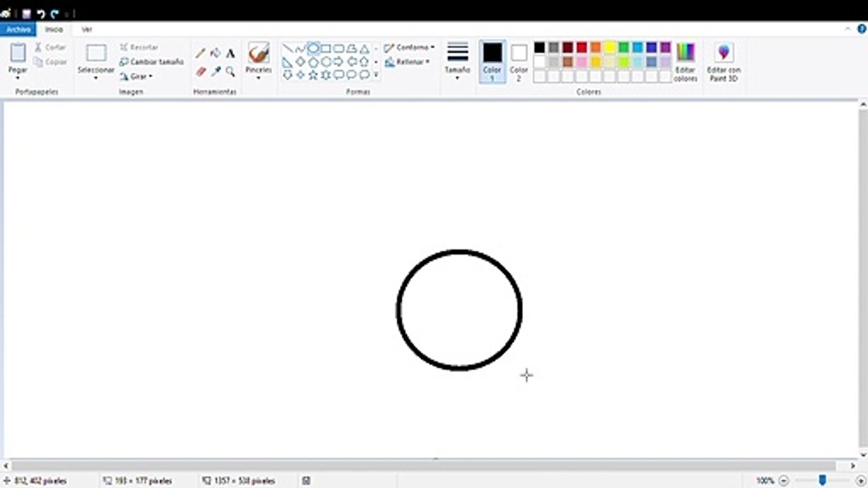
Task: Open the Rellenar fill dropdown
Action: (407, 62)
